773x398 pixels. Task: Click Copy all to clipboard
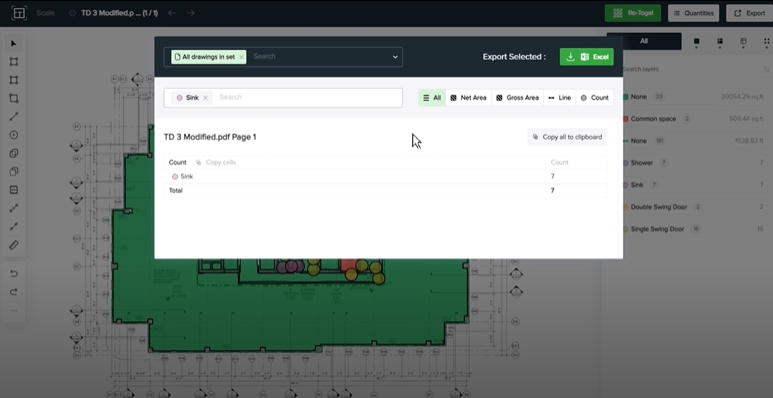[567, 137]
